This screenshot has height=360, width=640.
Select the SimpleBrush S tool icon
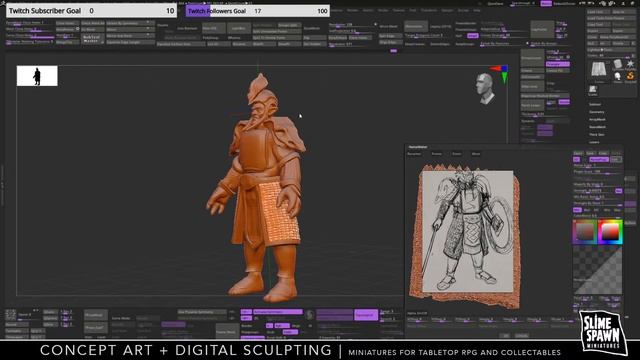631,76
